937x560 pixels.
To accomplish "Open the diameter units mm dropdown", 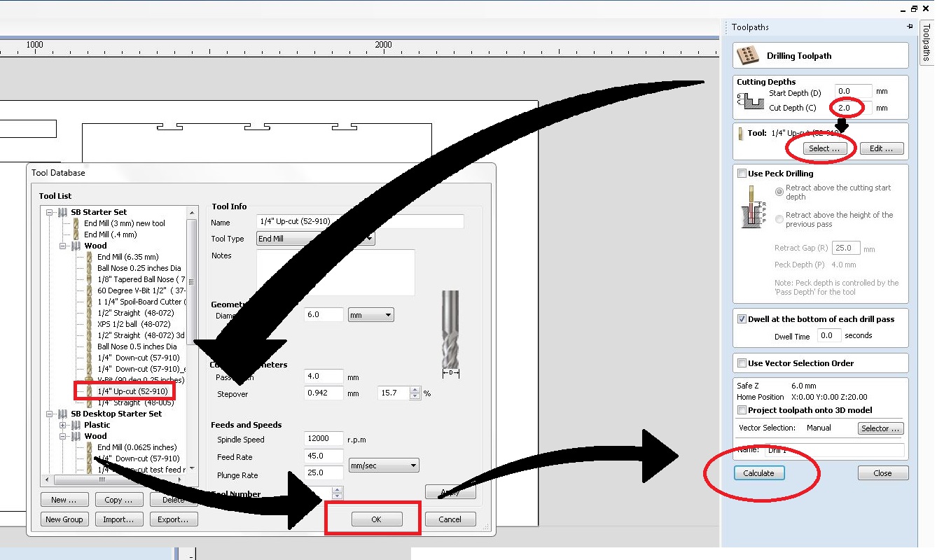I will pyautogui.click(x=371, y=315).
